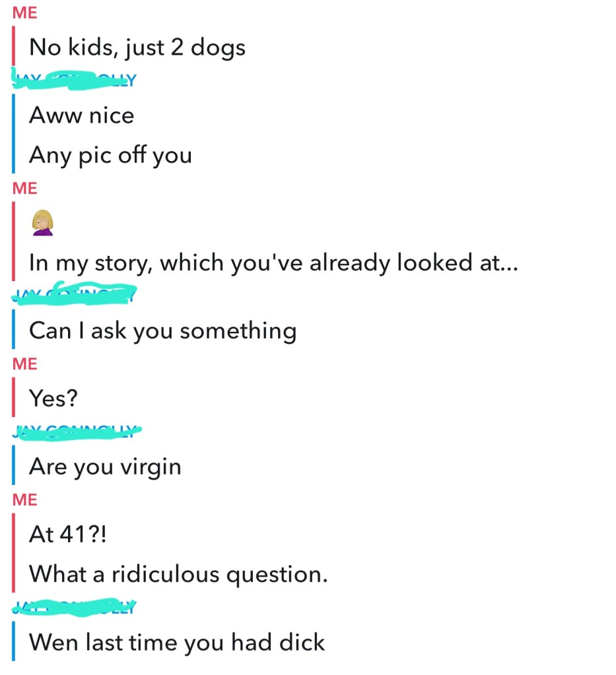The height and width of the screenshot is (675, 616).
Task: Open the scribbled sender name above "Are you virgin"
Action: pyautogui.click(x=77, y=432)
